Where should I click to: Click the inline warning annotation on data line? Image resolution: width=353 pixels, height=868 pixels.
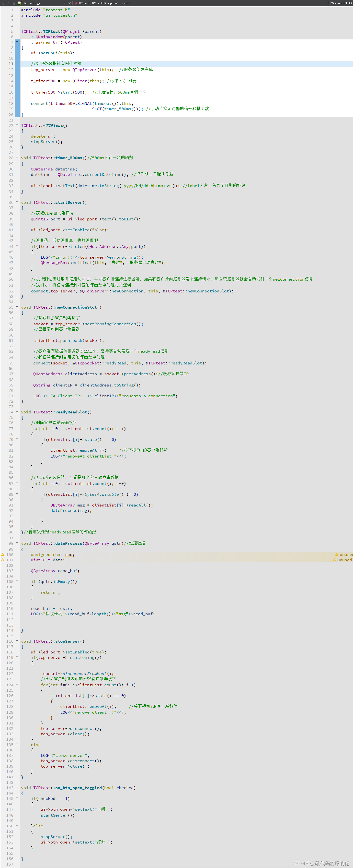pyautogui.click(x=342, y=560)
